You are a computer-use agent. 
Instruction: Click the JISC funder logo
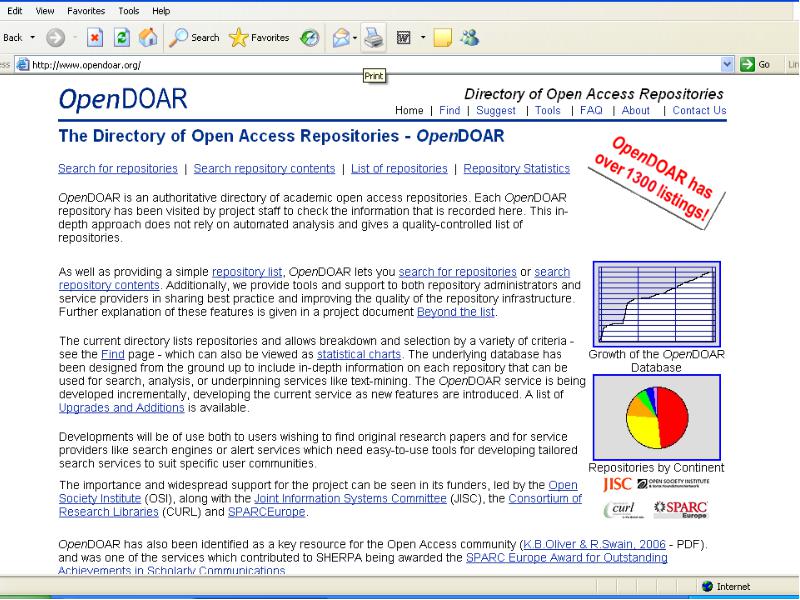(617, 484)
